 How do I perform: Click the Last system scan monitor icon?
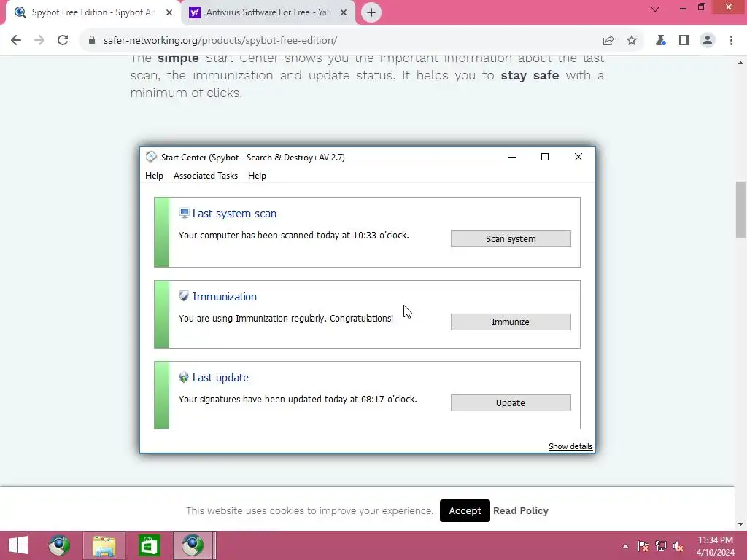185,214
